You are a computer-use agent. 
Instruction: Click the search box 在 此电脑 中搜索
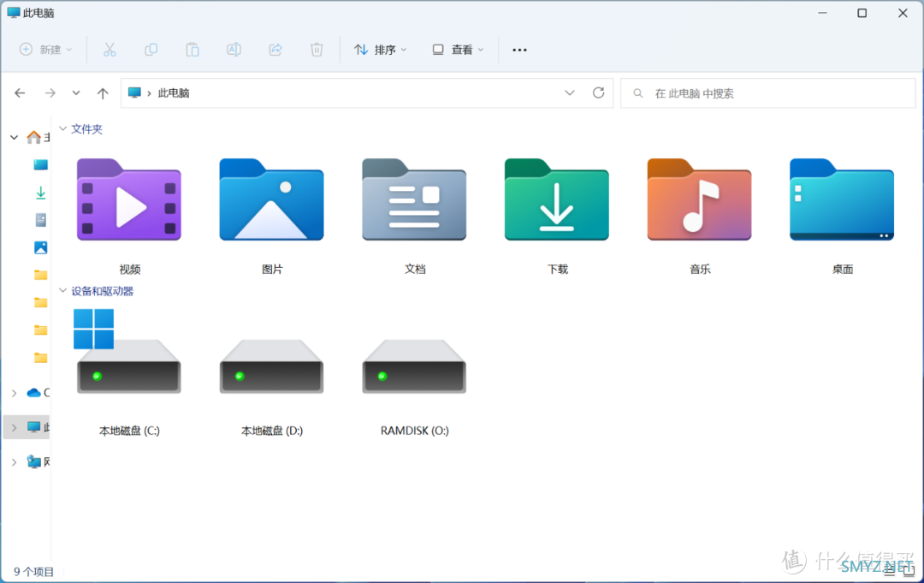767,93
